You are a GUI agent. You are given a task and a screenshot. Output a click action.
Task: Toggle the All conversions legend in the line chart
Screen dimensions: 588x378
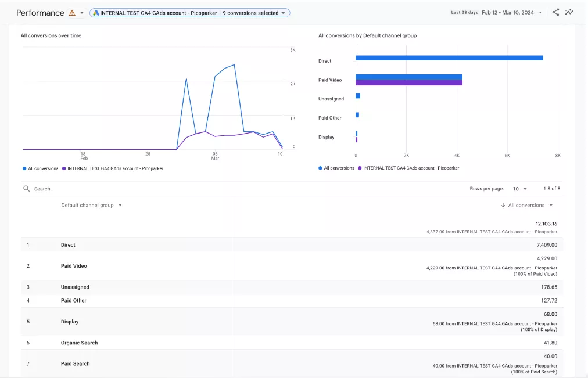coord(41,168)
